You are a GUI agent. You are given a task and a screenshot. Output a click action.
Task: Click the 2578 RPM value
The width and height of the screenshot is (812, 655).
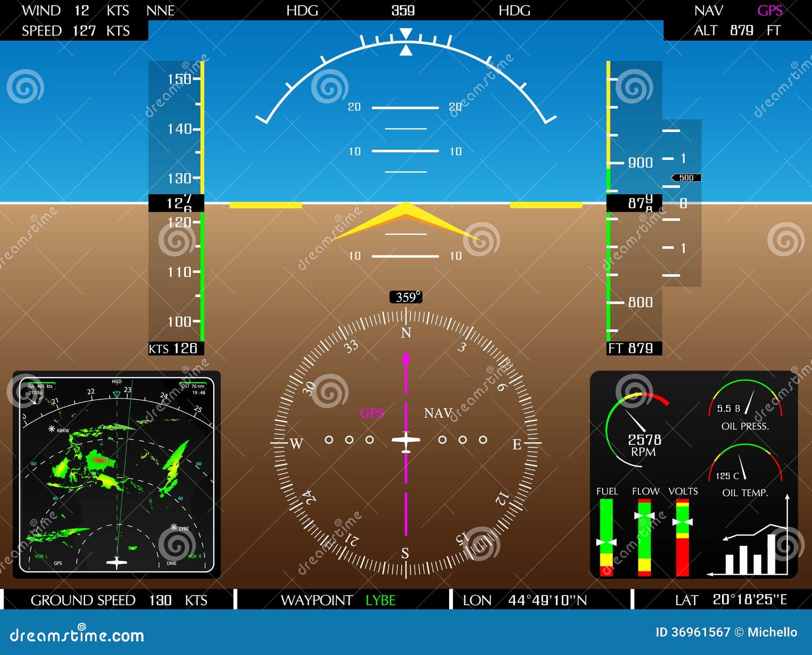(644, 439)
